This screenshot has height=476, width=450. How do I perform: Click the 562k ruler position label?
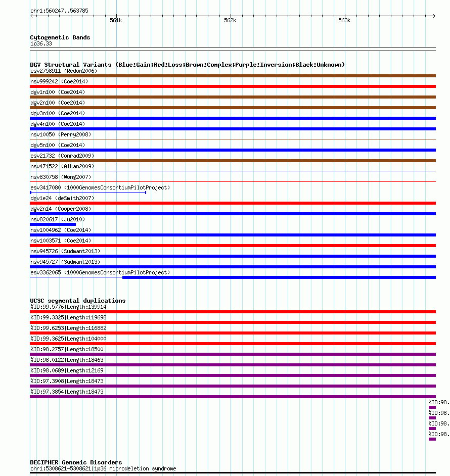pyautogui.click(x=230, y=20)
